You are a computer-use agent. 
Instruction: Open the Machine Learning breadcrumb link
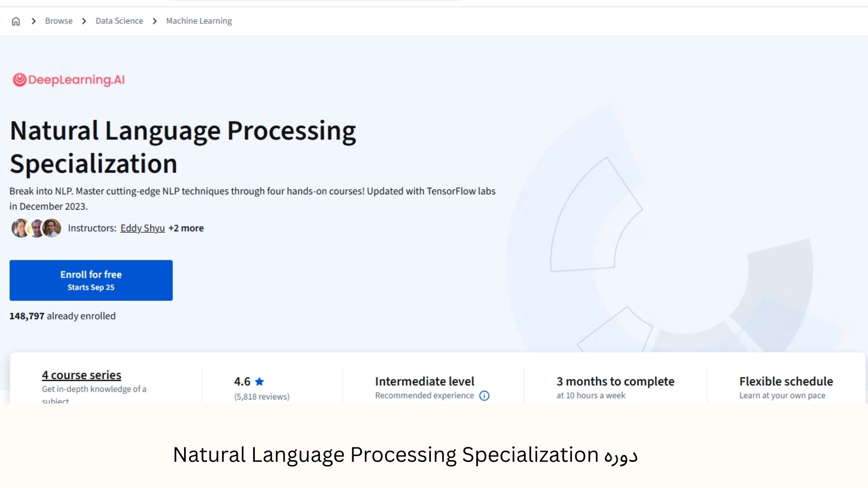(199, 21)
